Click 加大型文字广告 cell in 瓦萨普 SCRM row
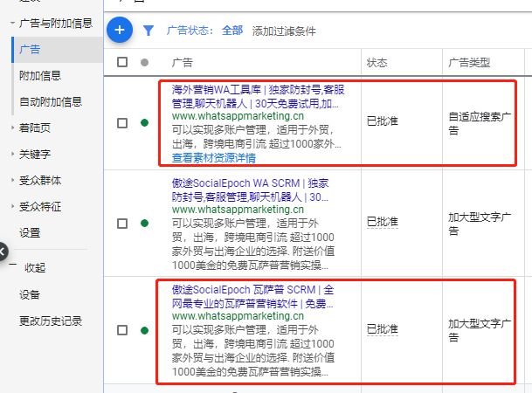This screenshot has height=393, width=532. [x=480, y=330]
